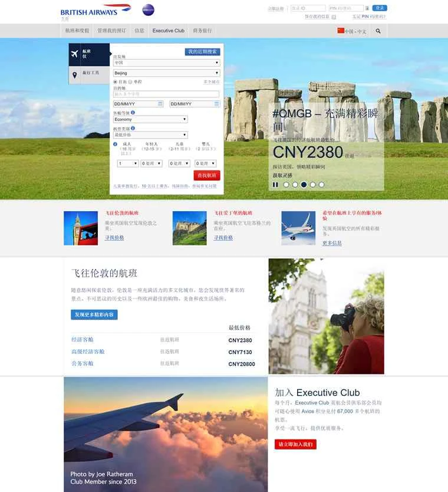
Task: Pause the hero banner slideshow
Action: tap(275, 185)
